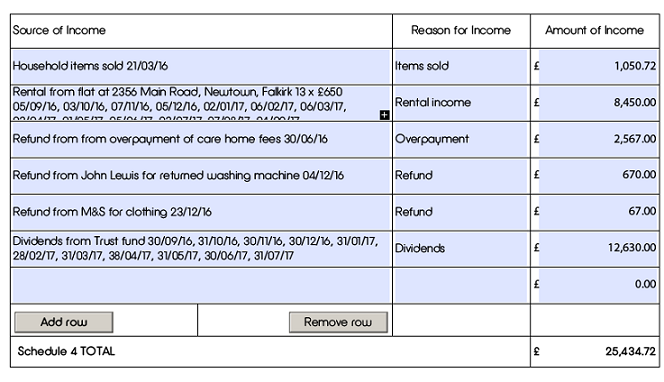
Task: Edit the John Lewis washing machine refund field
Action: pos(201,176)
